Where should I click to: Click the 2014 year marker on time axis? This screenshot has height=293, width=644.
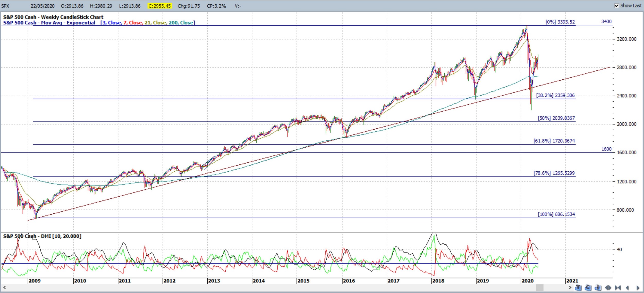pos(259,281)
